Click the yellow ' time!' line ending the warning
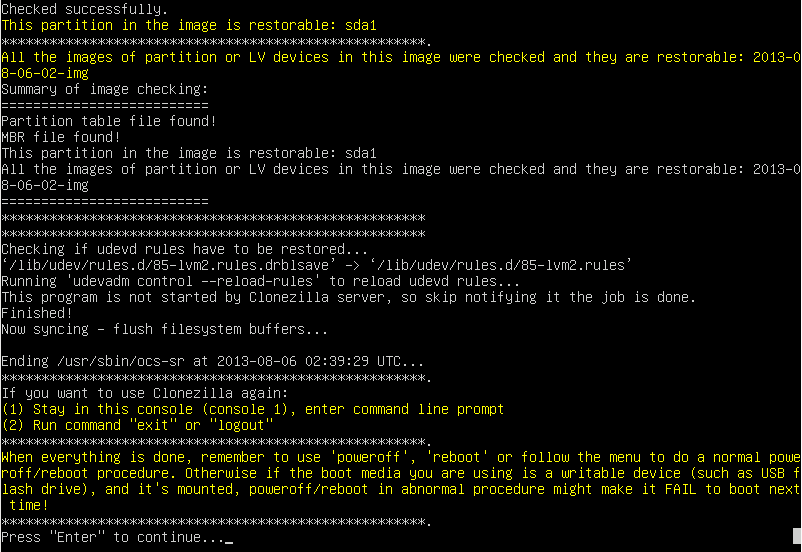The width and height of the screenshot is (802, 552). point(29,505)
